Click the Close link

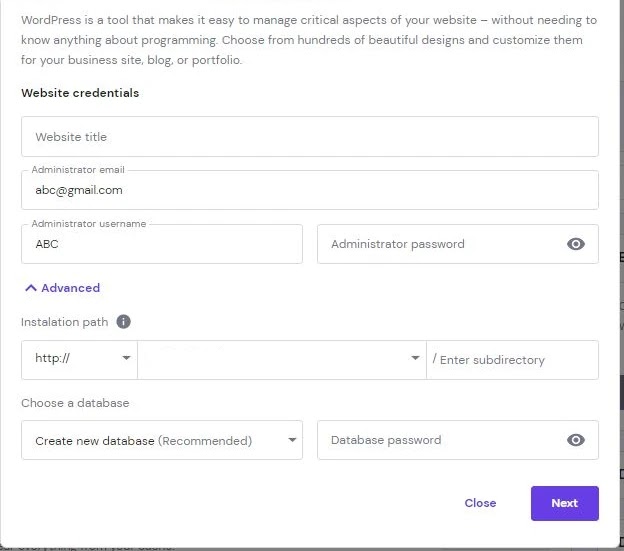coord(480,503)
